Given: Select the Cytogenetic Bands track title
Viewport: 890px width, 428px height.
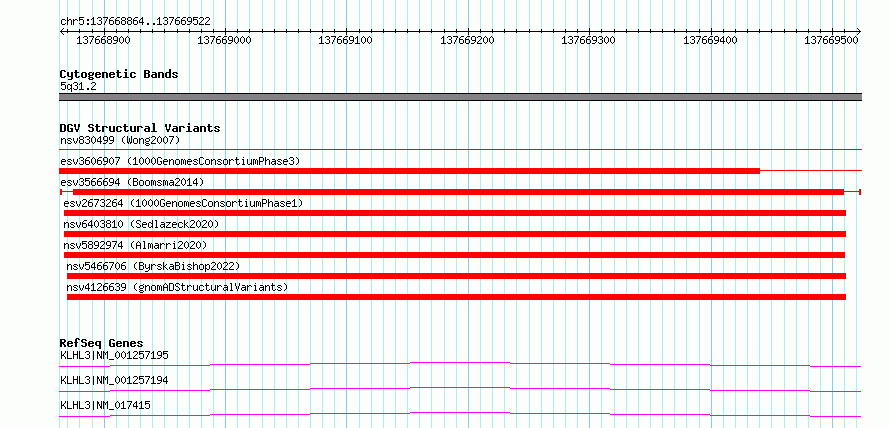Looking at the screenshot, I should click(x=119, y=74).
